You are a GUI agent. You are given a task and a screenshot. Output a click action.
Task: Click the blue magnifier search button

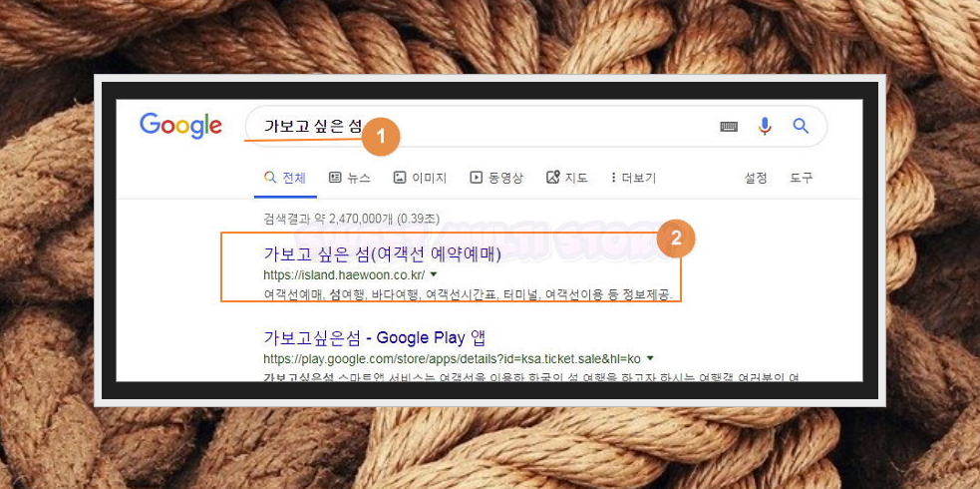801,127
